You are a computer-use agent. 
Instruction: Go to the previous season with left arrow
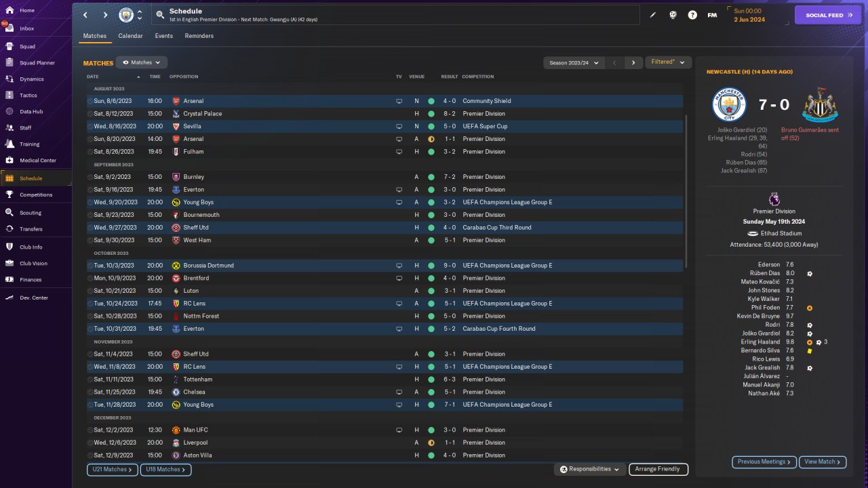[614, 63]
